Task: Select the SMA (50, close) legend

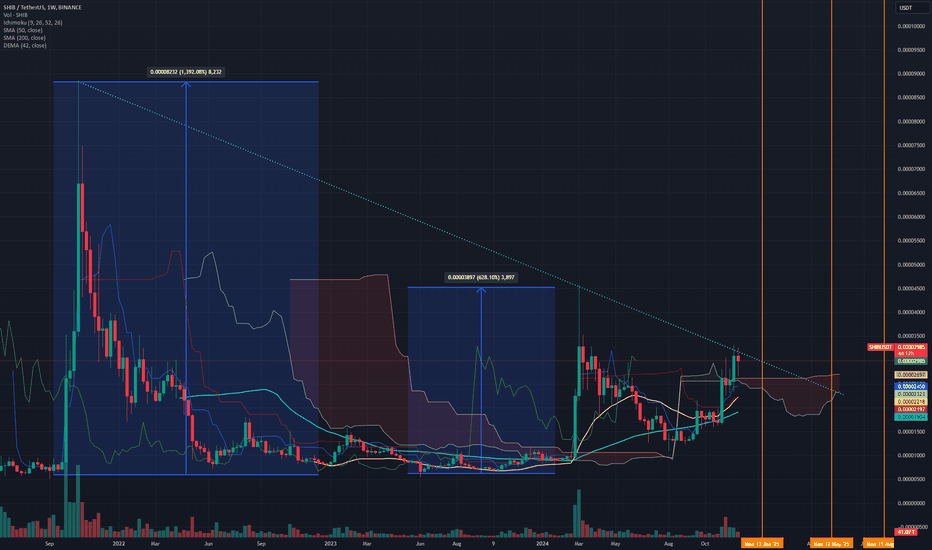Action: tap(23, 30)
